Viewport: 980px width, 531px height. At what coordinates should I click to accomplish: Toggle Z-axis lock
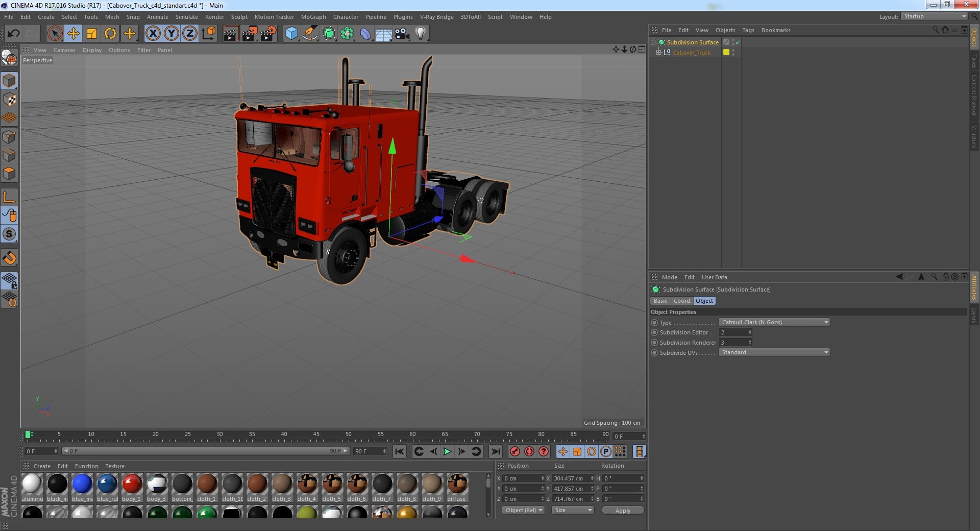(190, 34)
